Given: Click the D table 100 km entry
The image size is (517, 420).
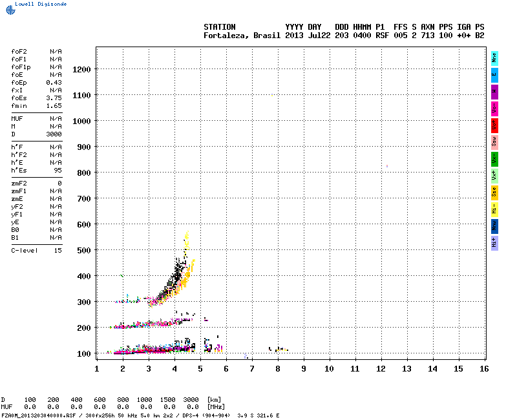Looking at the screenshot, I should [30, 399].
